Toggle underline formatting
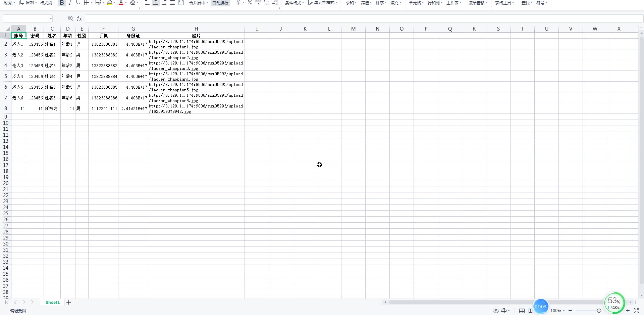 pos(78,3)
